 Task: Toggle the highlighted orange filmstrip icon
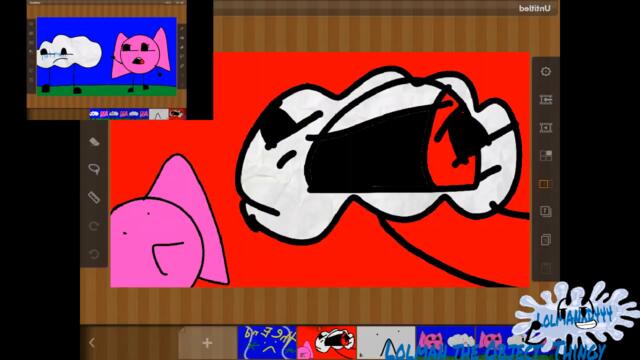tap(546, 184)
